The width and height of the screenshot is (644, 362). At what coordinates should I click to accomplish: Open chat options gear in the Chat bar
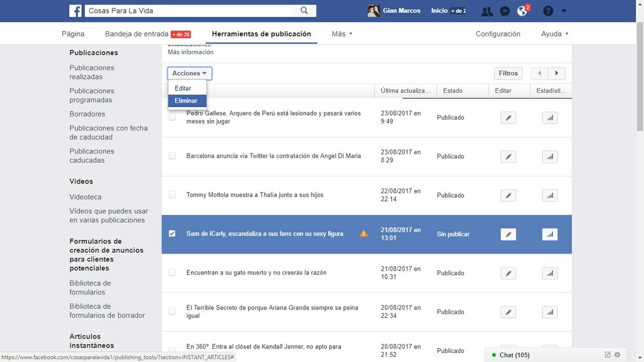(617, 355)
